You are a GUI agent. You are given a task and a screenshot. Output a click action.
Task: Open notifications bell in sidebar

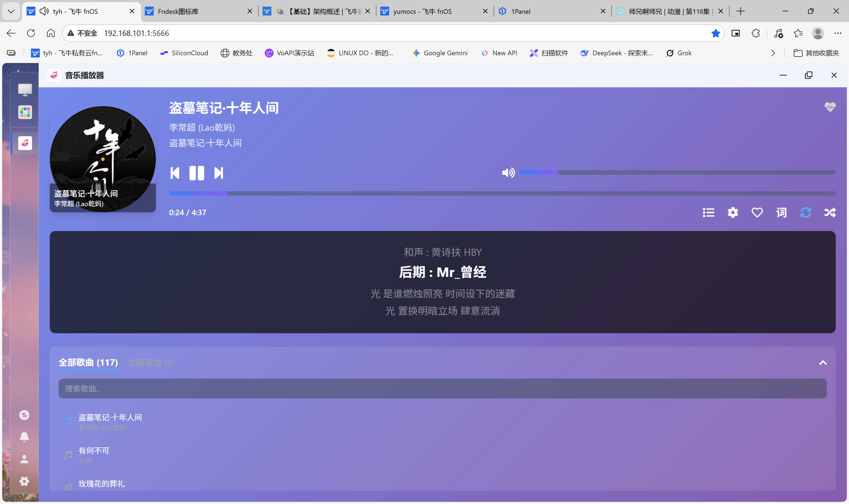tap(24, 437)
